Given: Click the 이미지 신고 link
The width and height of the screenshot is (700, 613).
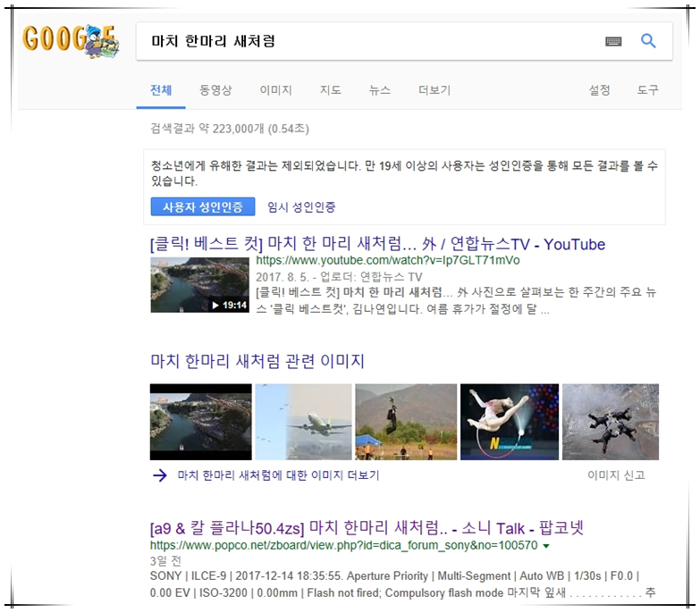Looking at the screenshot, I should tap(616, 475).
